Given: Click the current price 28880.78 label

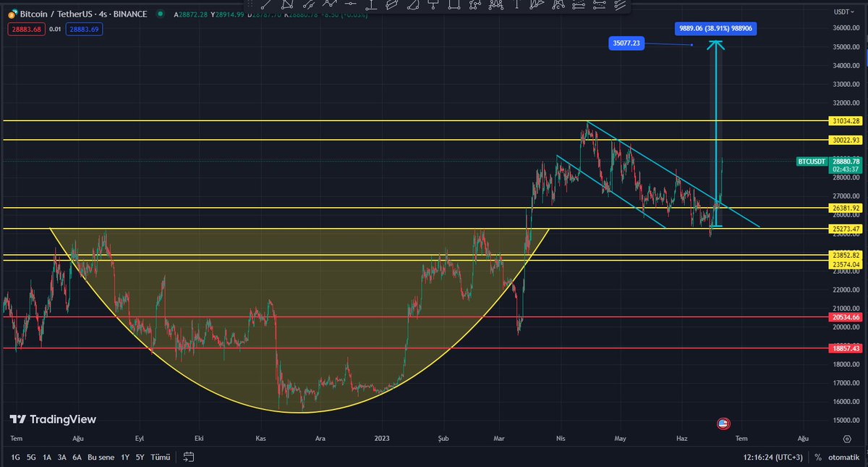Looking at the screenshot, I should [846, 161].
